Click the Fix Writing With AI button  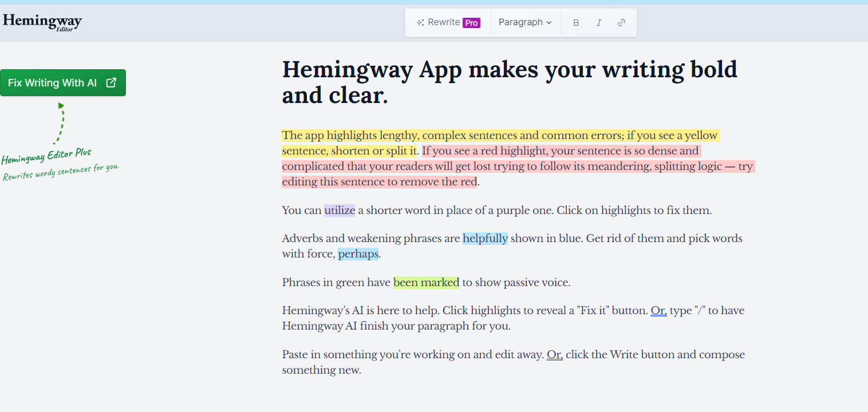coord(63,83)
